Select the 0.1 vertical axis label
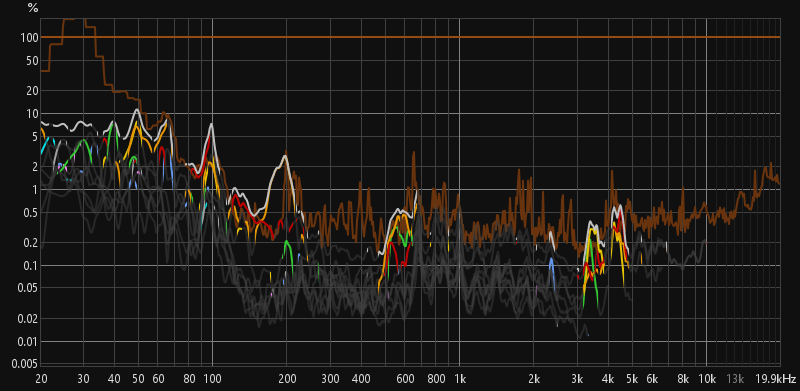Image resolution: width=800 pixels, height=391 pixels. point(32,266)
